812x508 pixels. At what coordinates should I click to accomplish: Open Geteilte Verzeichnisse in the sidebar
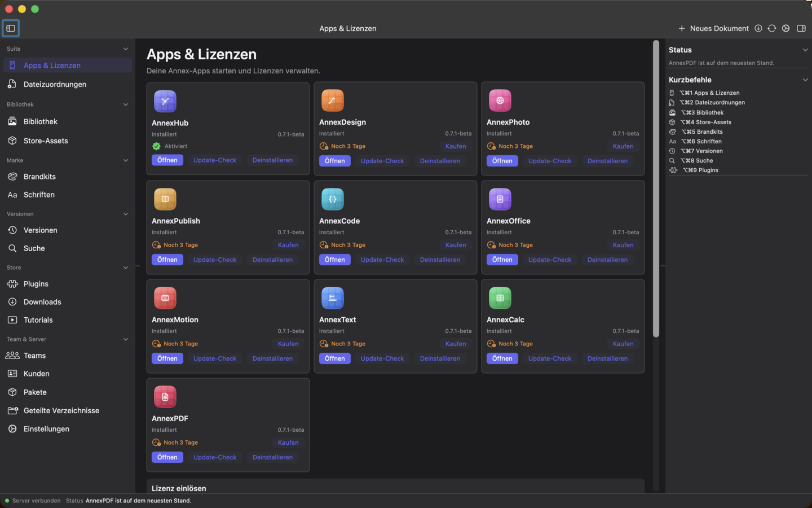click(68, 410)
